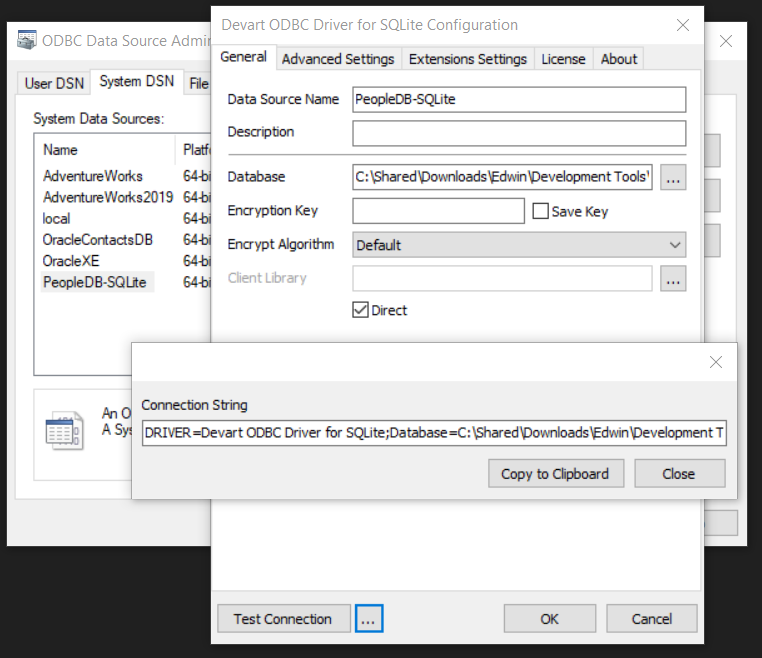Uncheck the Direct checkbox
This screenshot has width=762, height=658.
coord(360,310)
